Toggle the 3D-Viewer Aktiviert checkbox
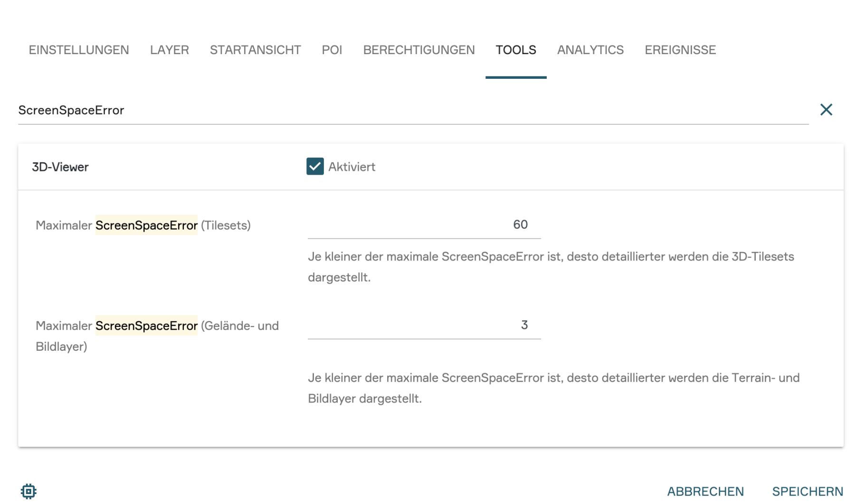The image size is (855, 504). click(x=315, y=167)
